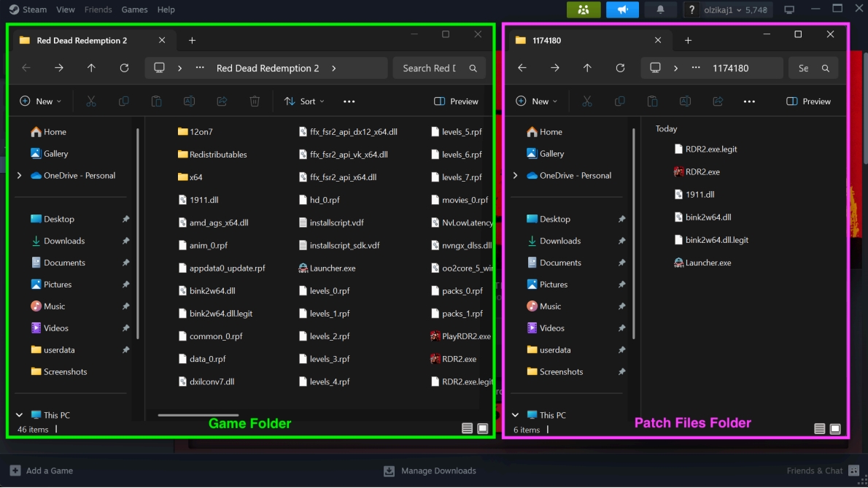This screenshot has height=488, width=868.
Task: Open Steam help question mark icon
Action: (x=691, y=9)
